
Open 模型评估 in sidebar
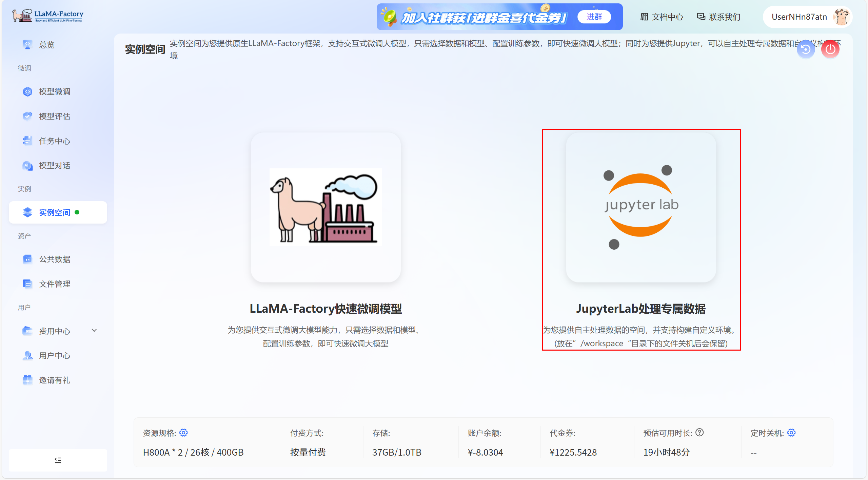54,116
